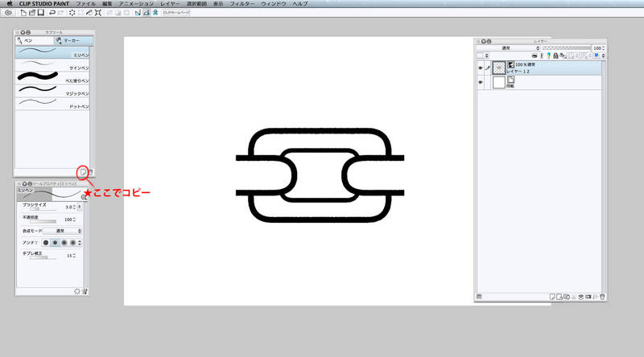This screenshot has width=644, height=357.
Task: Click the delete sub tool trash icon
Action: tap(91, 172)
